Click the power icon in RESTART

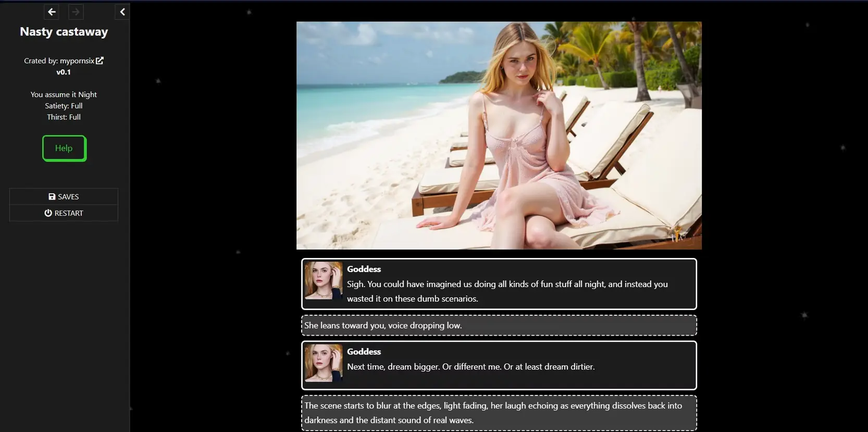point(48,213)
